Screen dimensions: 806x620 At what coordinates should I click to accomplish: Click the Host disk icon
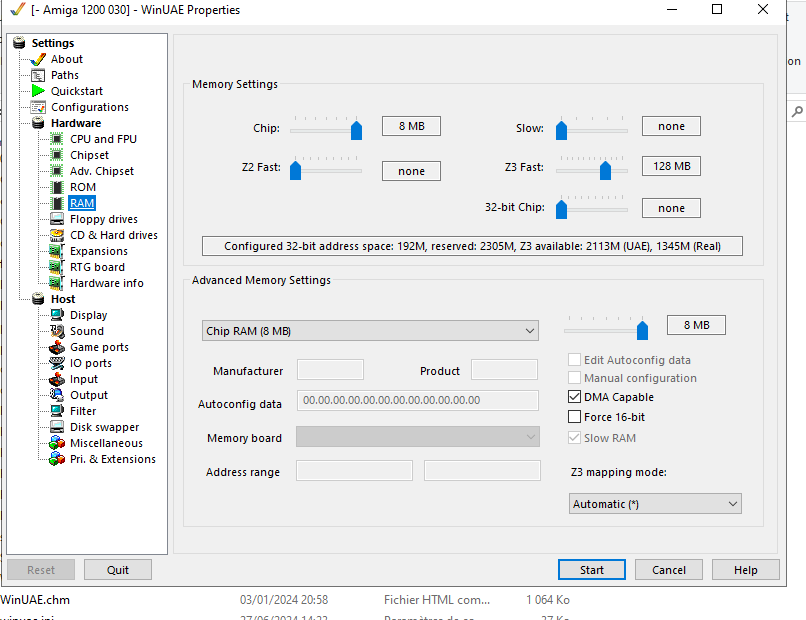38,299
